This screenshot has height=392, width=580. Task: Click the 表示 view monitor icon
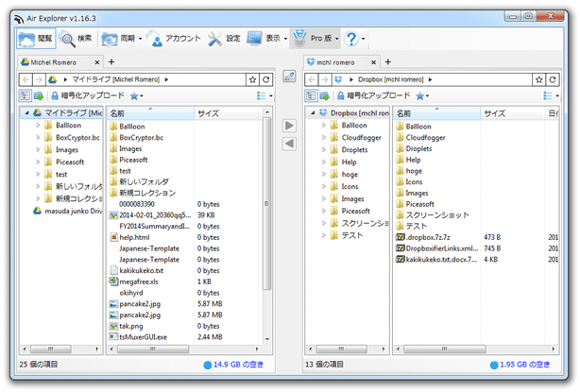coord(254,39)
